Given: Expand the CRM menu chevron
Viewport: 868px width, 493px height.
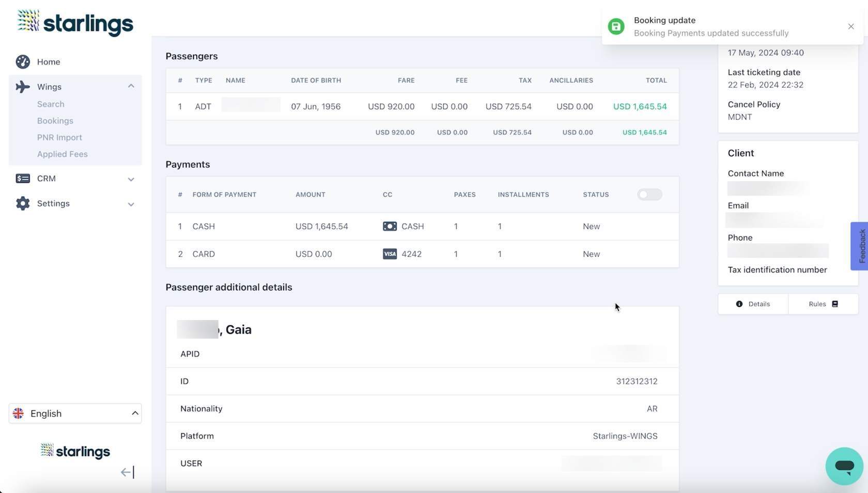Looking at the screenshot, I should (x=131, y=179).
